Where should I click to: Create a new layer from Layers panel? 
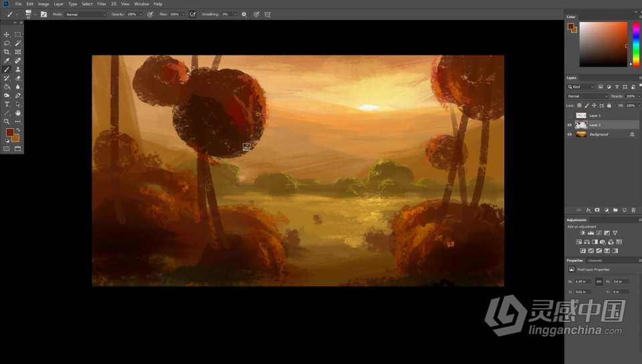[x=625, y=210]
